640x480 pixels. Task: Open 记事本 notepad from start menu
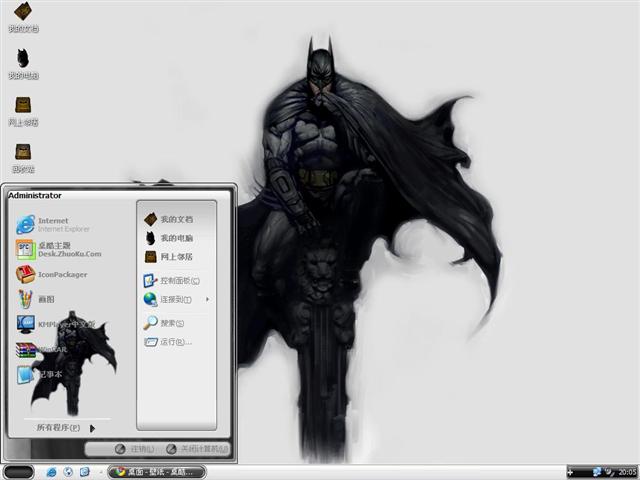[40, 375]
